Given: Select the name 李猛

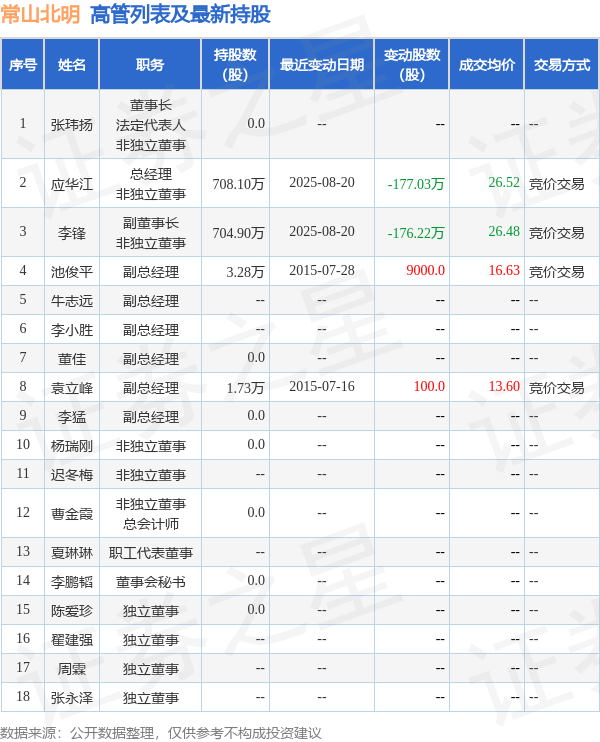Looking at the screenshot, I should click(x=71, y=417).
